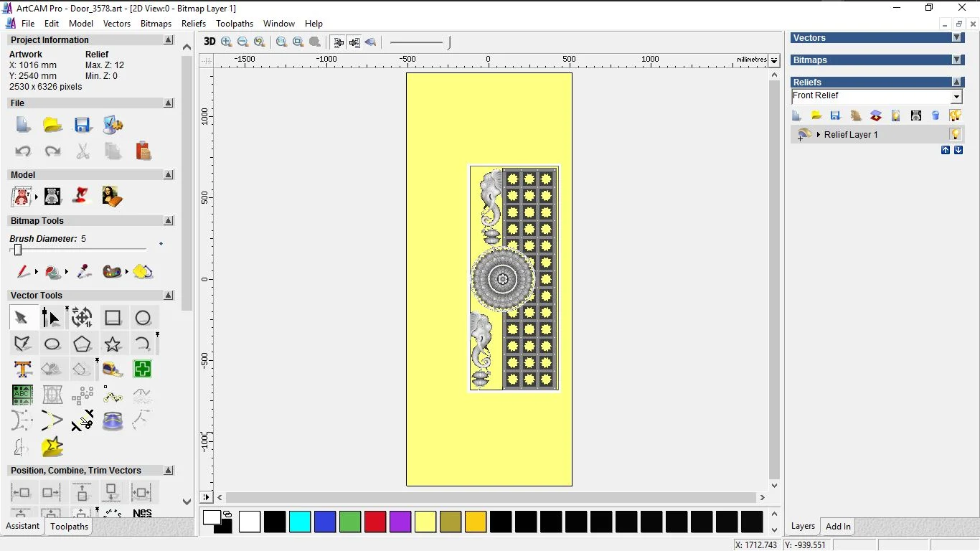Open the Front Relief dropdown

point(956,97)
